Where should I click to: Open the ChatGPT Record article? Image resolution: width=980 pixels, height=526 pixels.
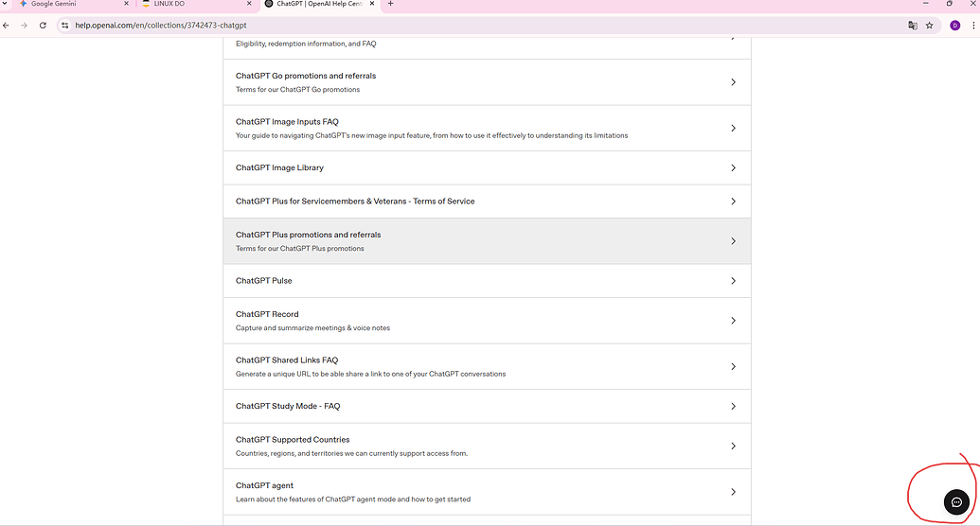pos(487,321)
